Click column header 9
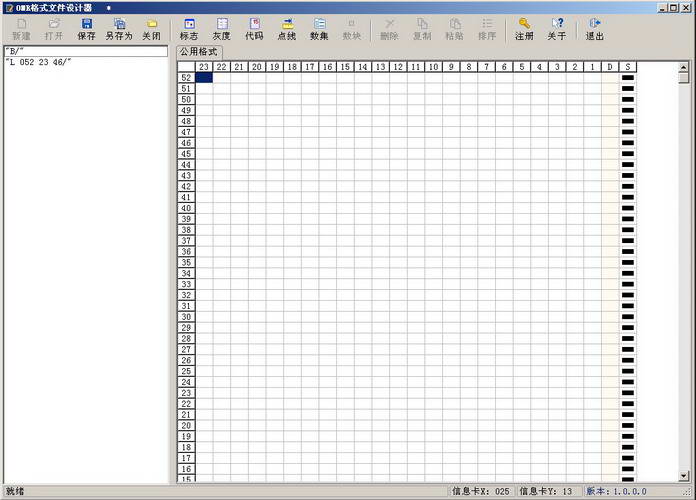This screenshot has width=696, height=500. [451, 67]
